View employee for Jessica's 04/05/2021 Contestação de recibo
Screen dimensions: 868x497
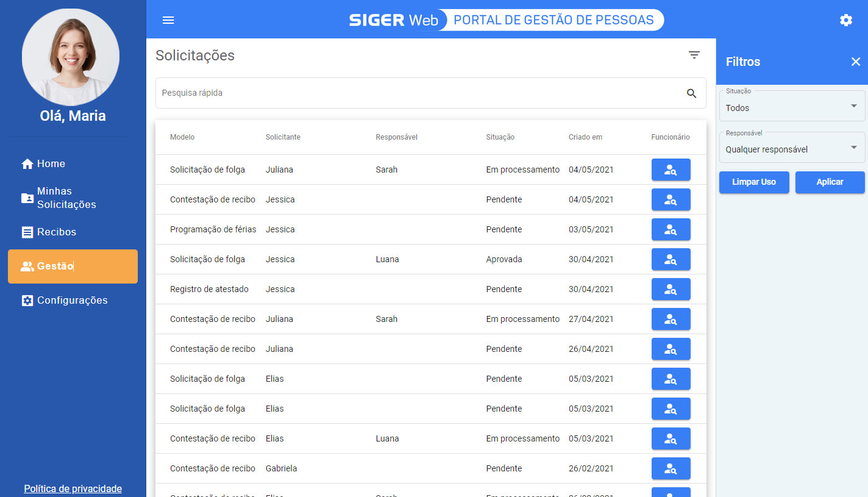pyautogui.click(x=671, y=199)
